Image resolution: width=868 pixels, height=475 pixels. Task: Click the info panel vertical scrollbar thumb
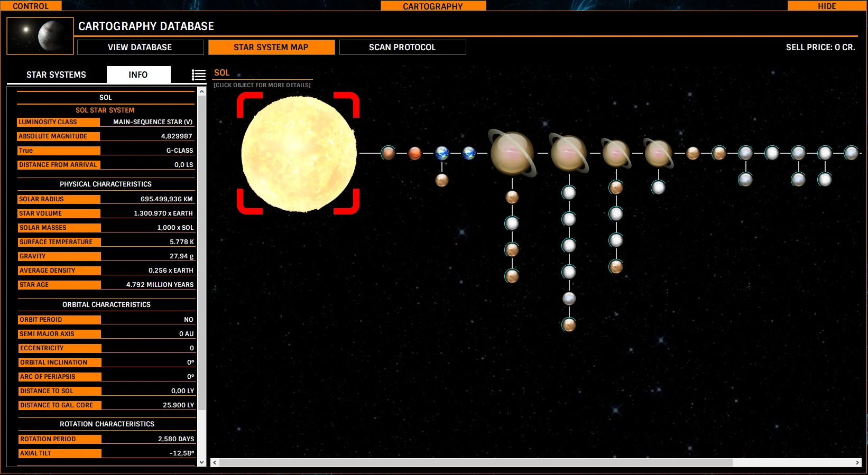pyautogui.click(x=201, y=253)
